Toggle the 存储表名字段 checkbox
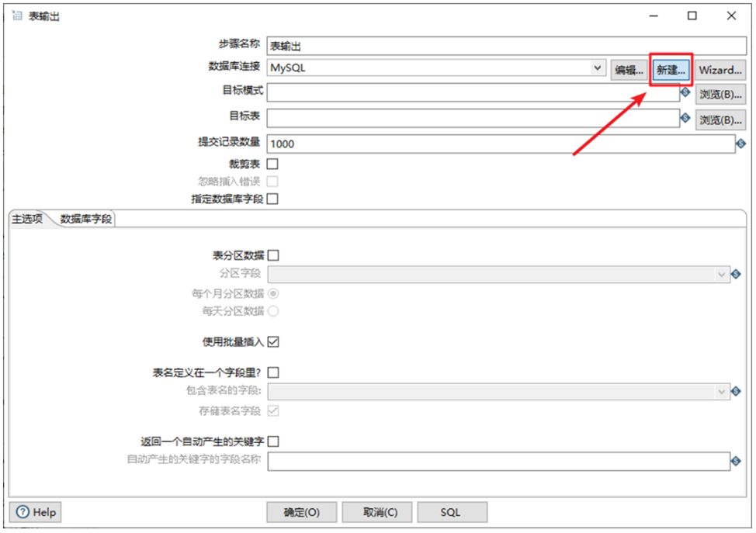Image resolution: width=756 pixels, height=533 pixels. tap(273, 410)
